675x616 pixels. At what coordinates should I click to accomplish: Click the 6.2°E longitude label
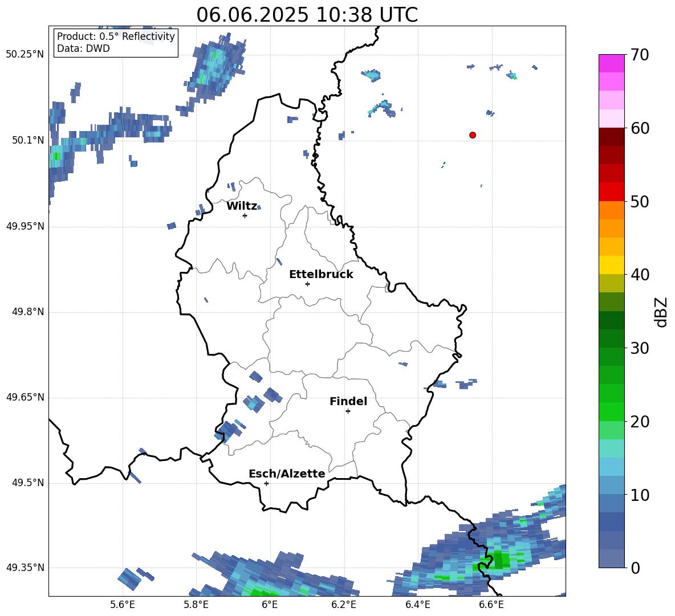point(344,605)
